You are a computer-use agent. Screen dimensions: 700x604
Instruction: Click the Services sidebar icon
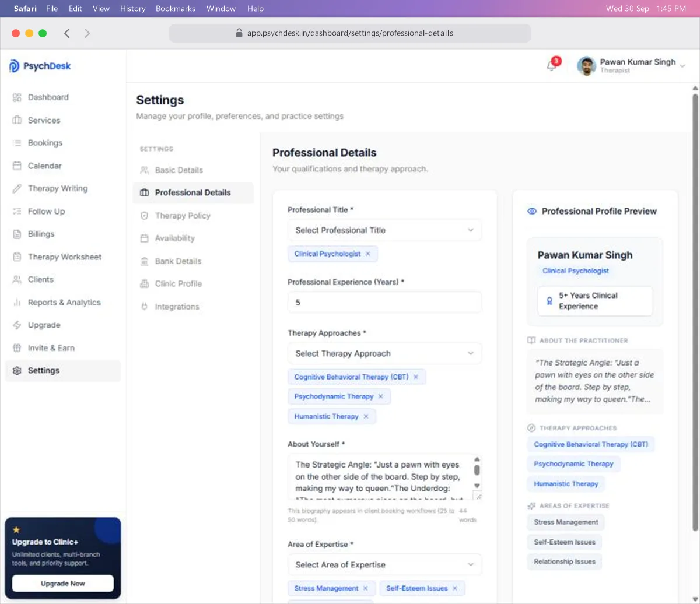[17, 120]
